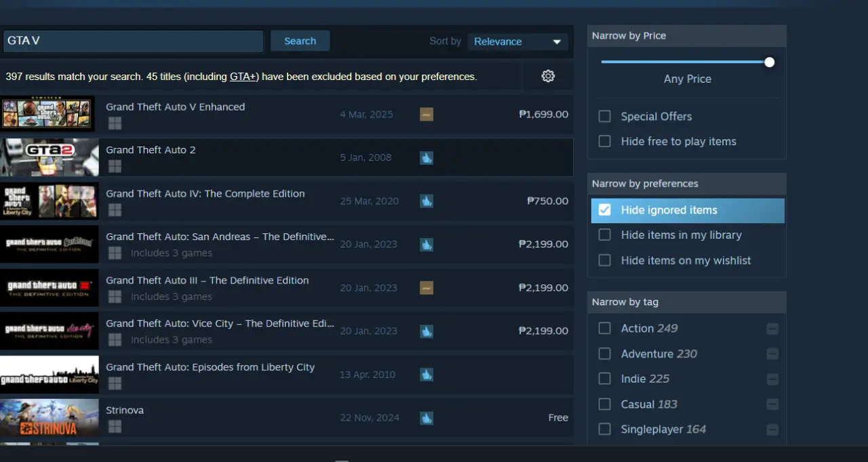Check Hide items in my library
868x462 pixels.
[604, 235]
